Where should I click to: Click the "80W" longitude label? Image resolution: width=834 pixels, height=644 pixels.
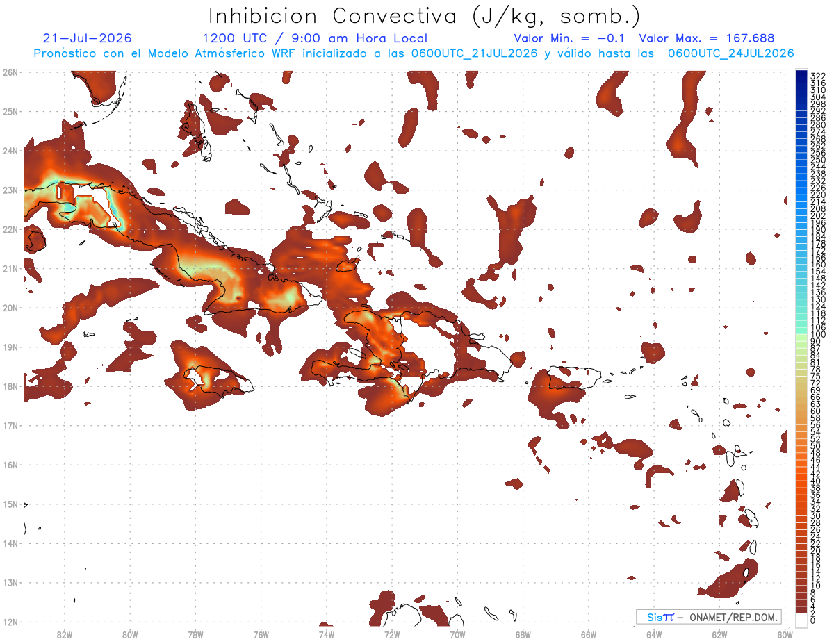pos(130,634)
